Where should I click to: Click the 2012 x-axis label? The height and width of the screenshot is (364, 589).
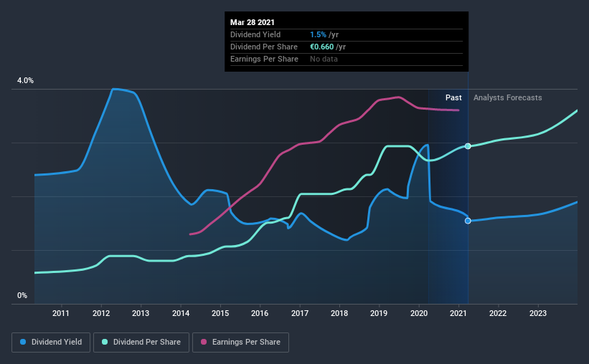[x=101, y=313]
